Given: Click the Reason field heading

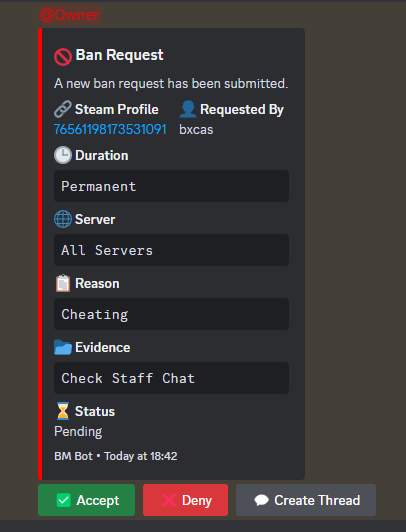Looking at the screenshot, I should pyautogui.click(x=97, y=283).
